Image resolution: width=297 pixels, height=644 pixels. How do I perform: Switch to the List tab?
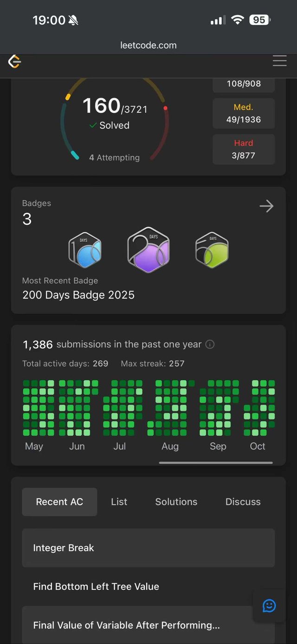(x=119, y=502)
